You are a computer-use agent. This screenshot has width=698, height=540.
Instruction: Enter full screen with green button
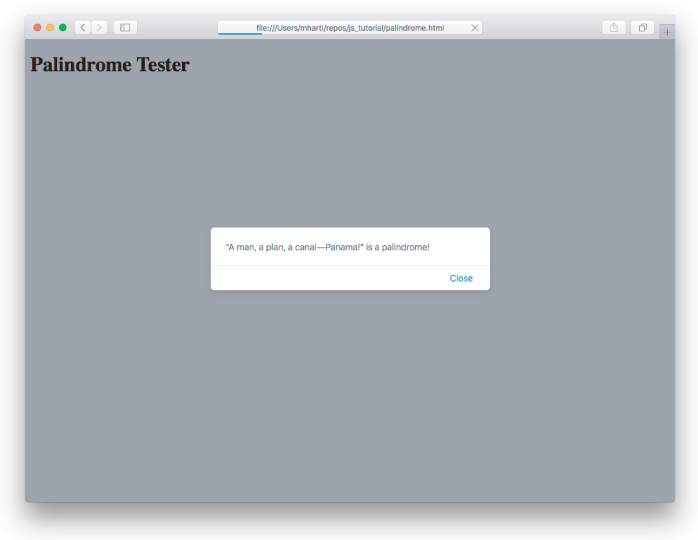click(63, 27)
